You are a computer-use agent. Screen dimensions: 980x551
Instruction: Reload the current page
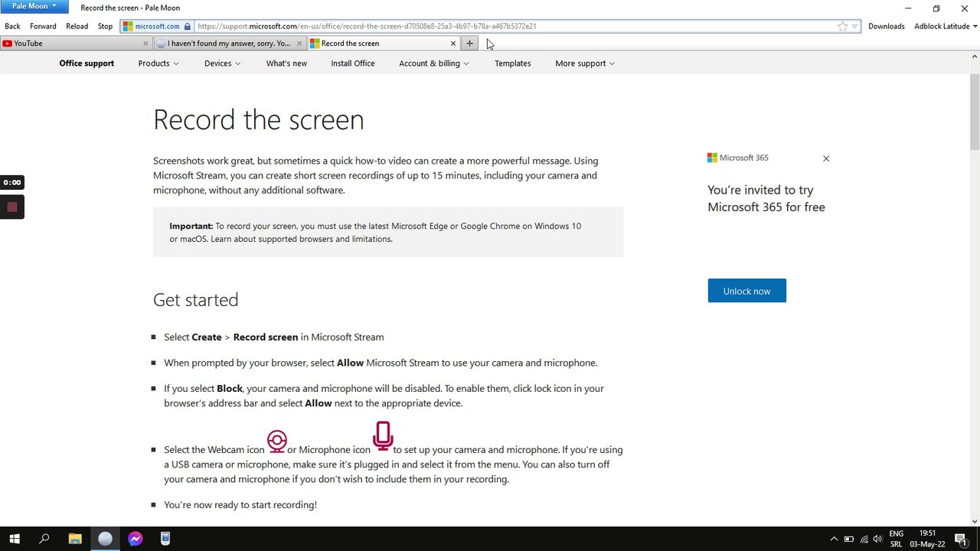pyautogui.click(x=77, y=26)
